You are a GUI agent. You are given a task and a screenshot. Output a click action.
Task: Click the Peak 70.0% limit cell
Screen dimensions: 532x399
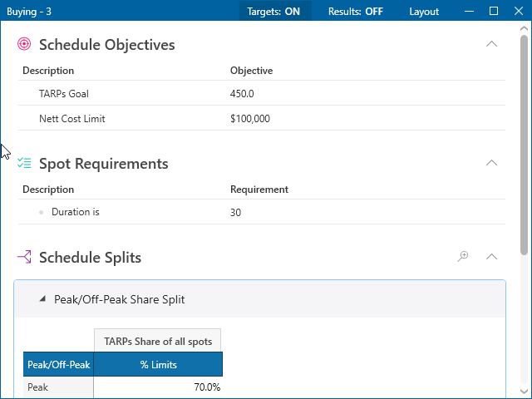pyautogui.click(x=158, y=387)
